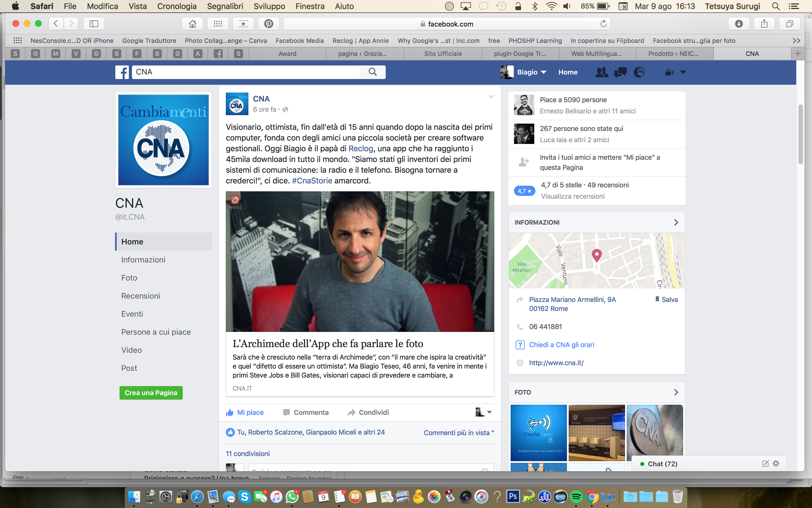
Task: Open Spotlight search in menu bar
Action: [776, 6]
